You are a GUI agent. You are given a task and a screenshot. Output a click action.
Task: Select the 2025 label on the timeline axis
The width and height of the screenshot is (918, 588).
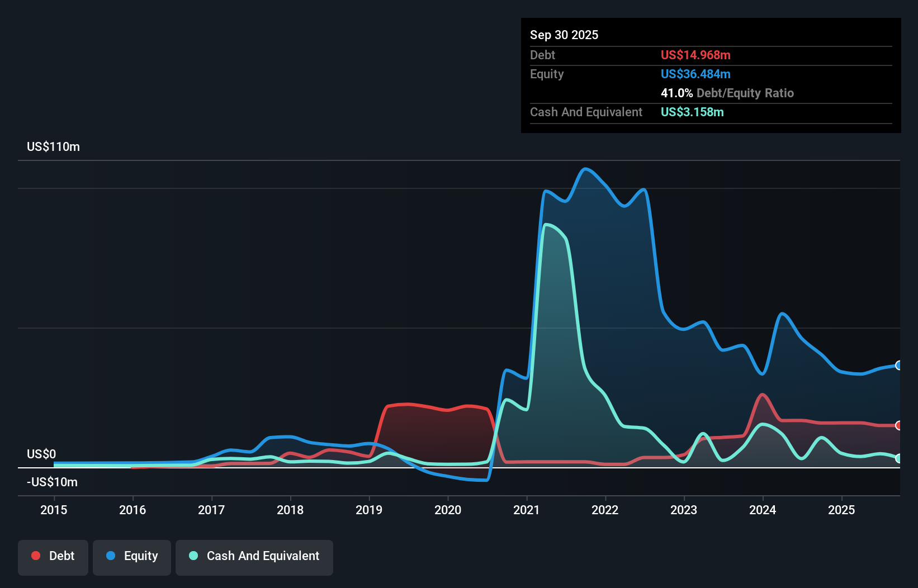point(843,510)
